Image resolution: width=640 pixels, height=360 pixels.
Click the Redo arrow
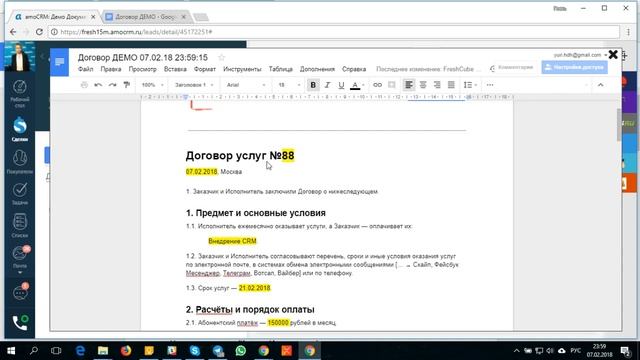point(112,85)
